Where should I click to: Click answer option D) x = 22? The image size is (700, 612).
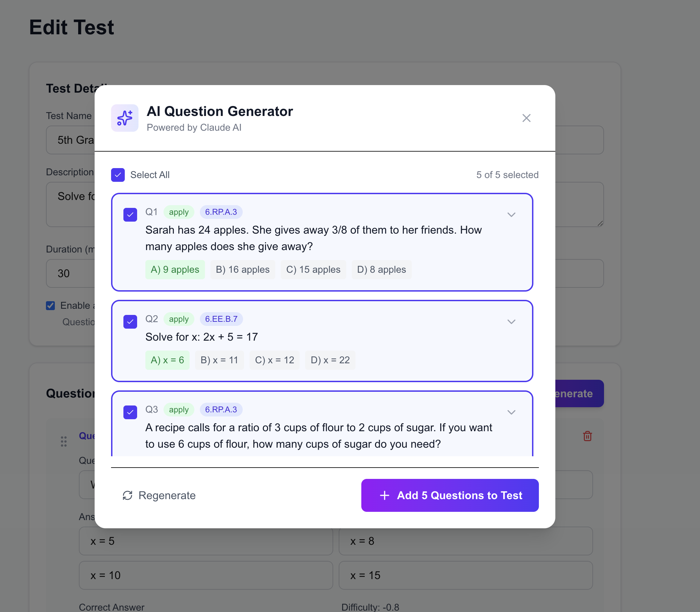[330, 360]
